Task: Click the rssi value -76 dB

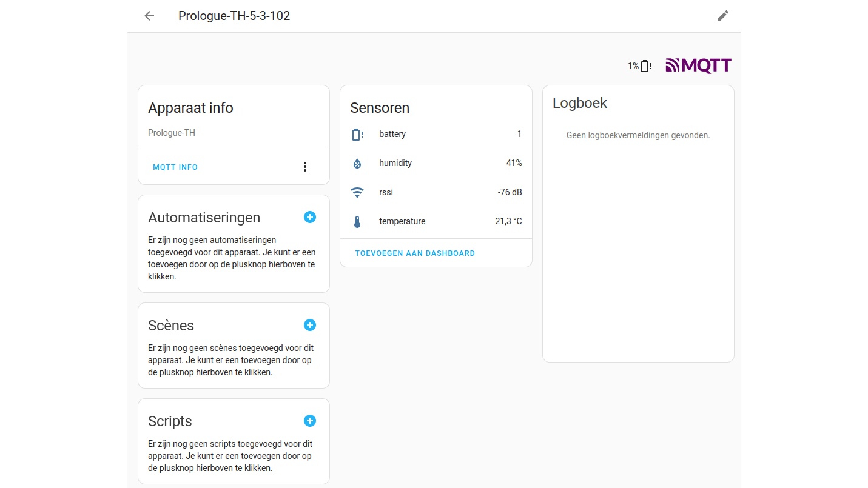Action: (x=510, y=192)
